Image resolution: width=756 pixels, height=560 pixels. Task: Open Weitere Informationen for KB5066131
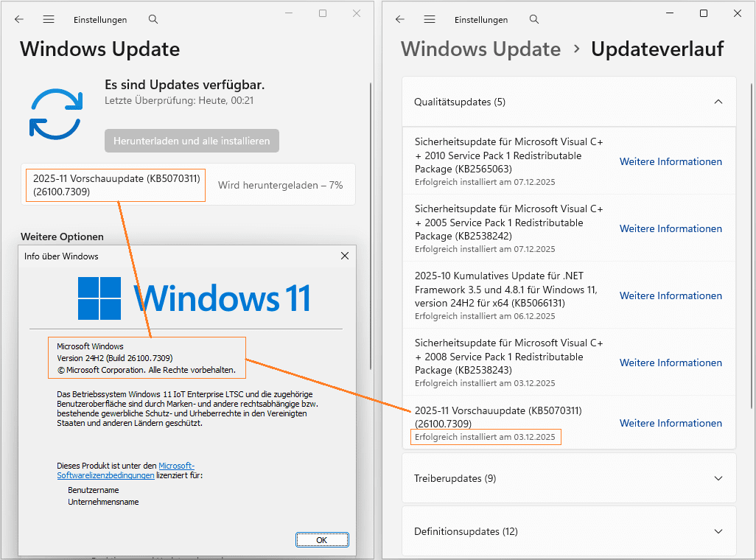coord(671,295)
